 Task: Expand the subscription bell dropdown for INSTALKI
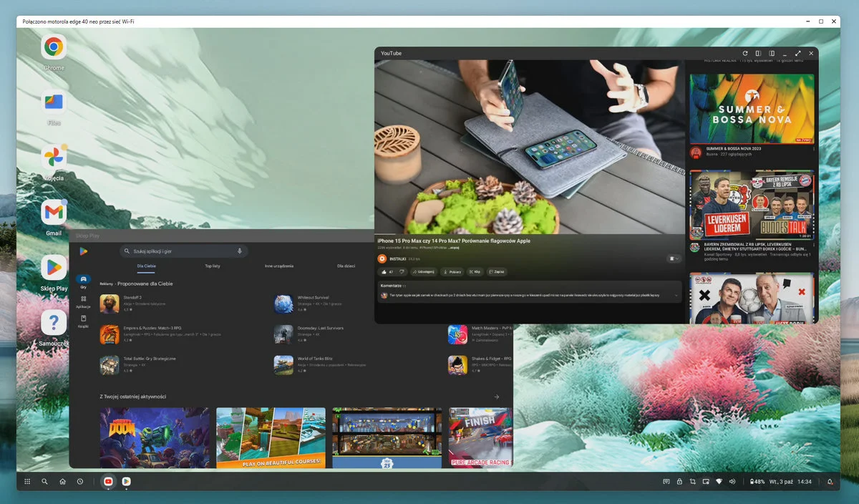click(x=674, y=258)
